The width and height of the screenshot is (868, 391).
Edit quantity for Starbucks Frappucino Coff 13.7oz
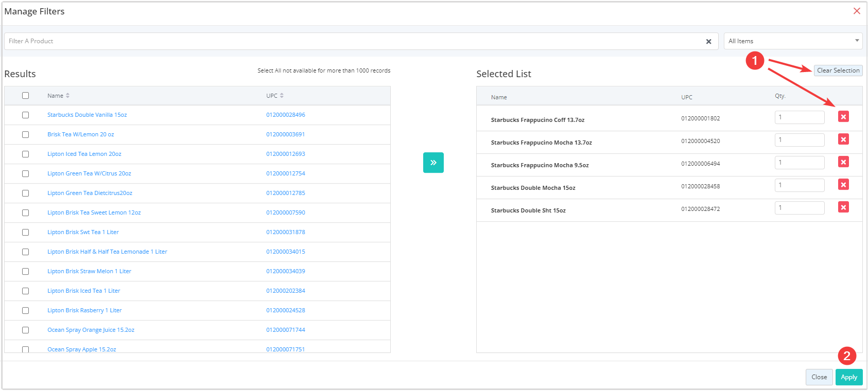800,117
